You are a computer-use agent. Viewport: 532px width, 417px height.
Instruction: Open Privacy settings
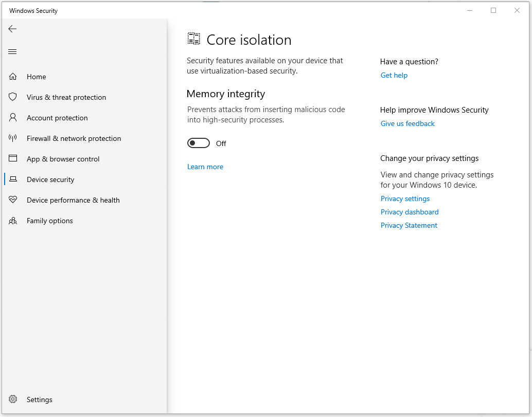(405, 198)
